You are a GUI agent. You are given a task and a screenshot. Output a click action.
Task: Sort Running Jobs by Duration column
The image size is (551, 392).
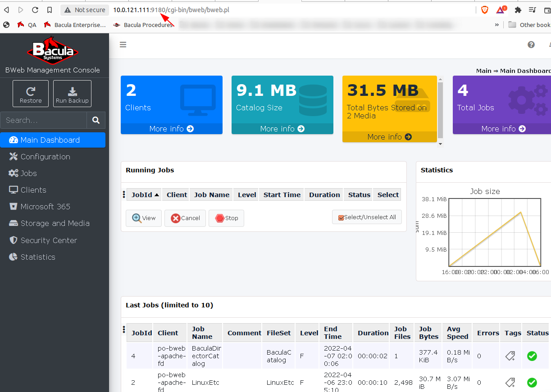(x=324, y=195)
